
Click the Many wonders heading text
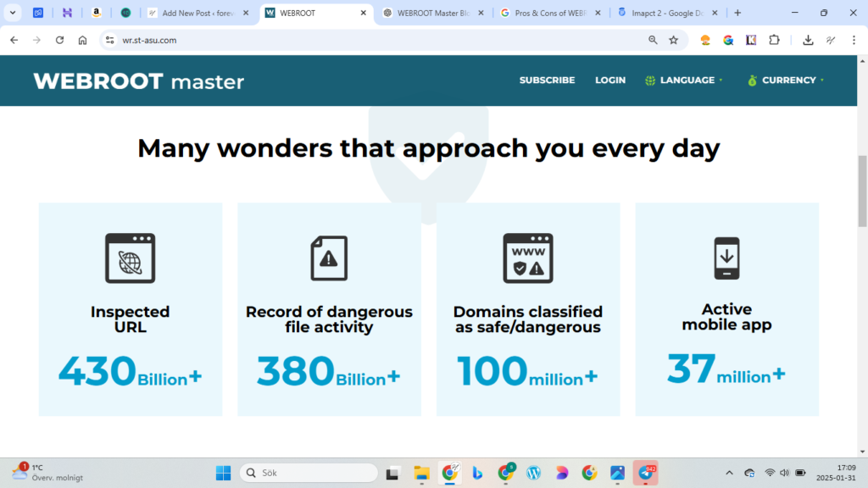click(x=428, y=148)
